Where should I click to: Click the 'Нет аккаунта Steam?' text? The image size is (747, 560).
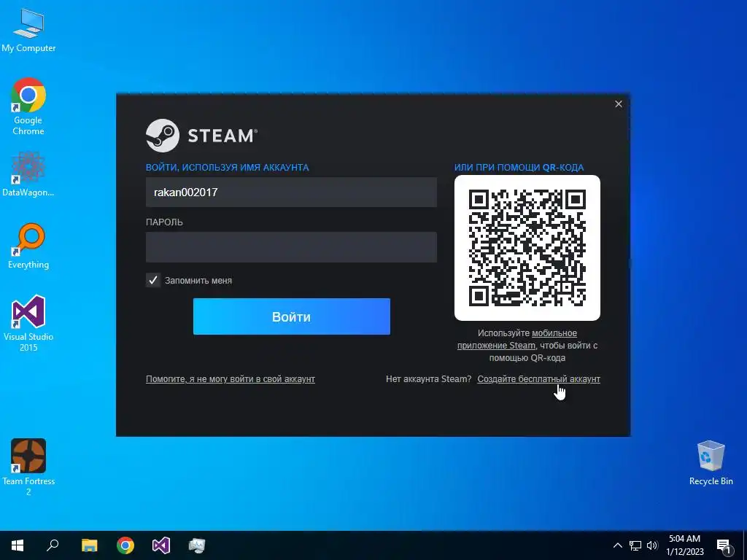(428, 379)
